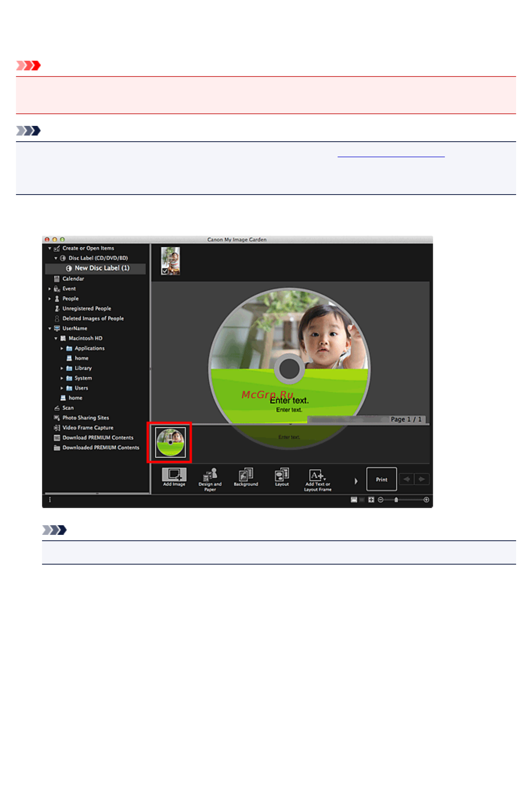Open the Layout tool
532x789 pixels.
point(282,477)
